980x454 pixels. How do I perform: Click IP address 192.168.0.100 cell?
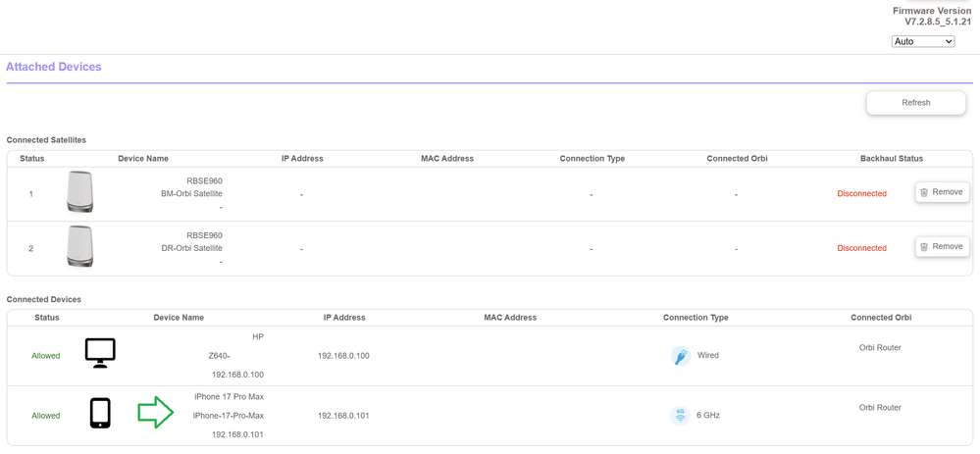[343, 356]
